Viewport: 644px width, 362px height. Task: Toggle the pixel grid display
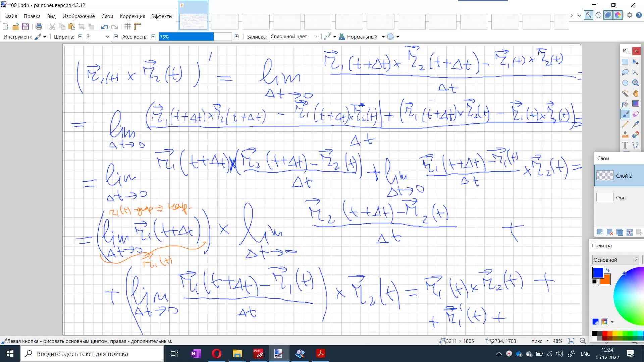click(x=127, y=26)
